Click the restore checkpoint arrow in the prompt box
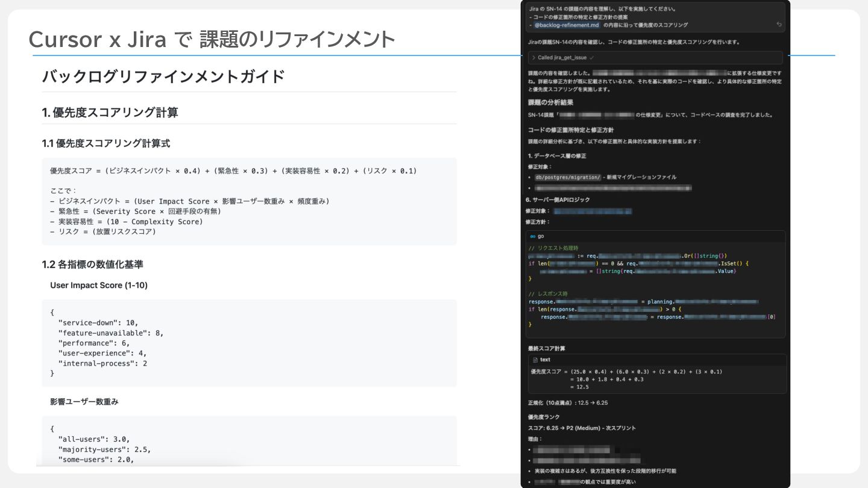 [x=779, y=25]
